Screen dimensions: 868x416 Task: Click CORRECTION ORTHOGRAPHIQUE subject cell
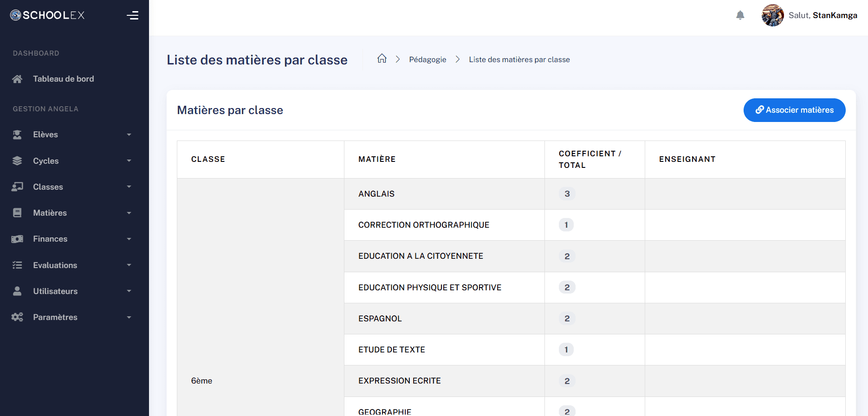coord(444,225)
